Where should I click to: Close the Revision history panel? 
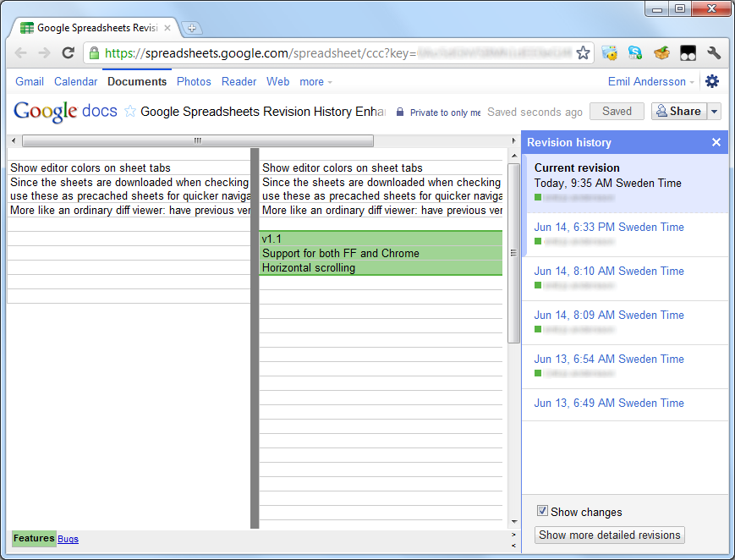click(716, 142)
